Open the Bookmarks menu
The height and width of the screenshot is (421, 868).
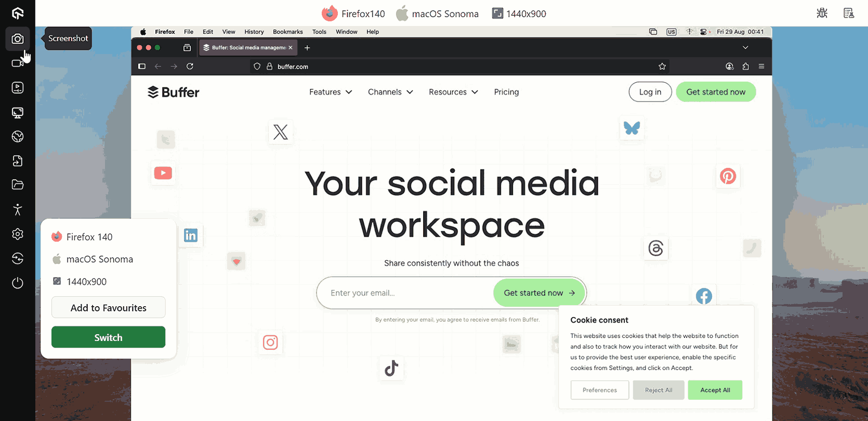pyautogui.click(x=288, y=32)
